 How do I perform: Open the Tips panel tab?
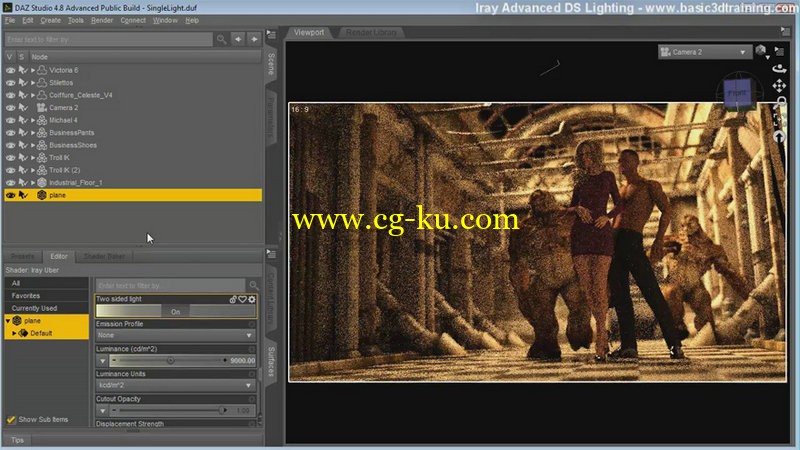click(17, 440)
